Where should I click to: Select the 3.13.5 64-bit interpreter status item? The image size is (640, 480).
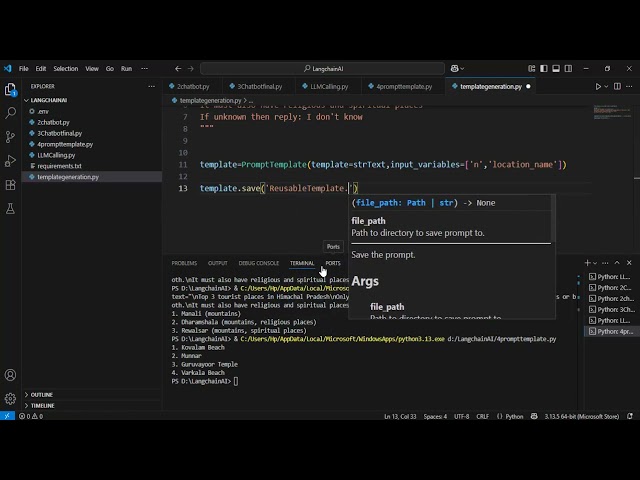tap(582, 416)
